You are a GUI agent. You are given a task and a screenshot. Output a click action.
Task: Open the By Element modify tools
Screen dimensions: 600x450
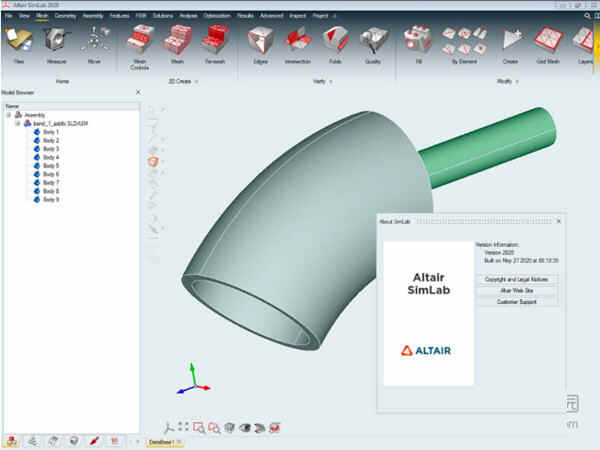tap(464, 45)
